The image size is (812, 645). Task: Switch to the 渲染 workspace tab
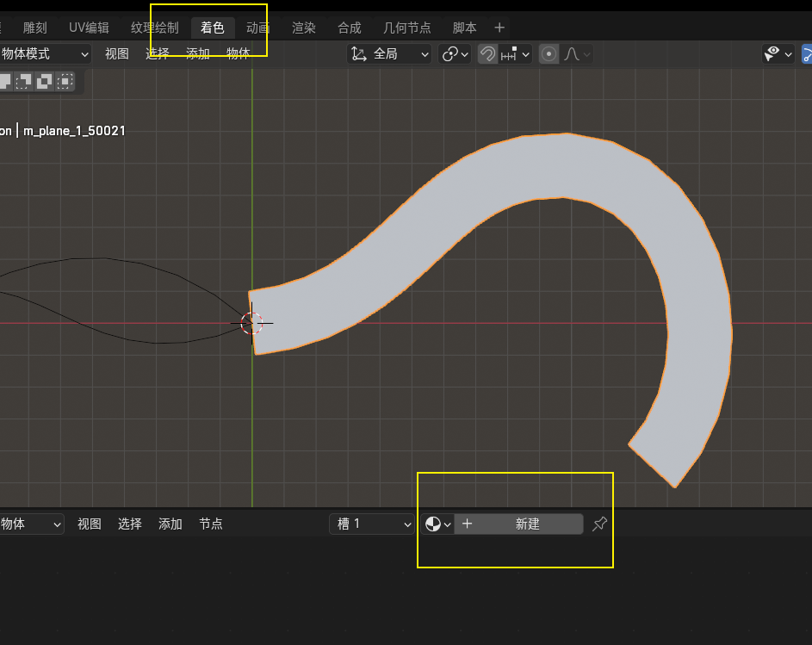[304, 28]
